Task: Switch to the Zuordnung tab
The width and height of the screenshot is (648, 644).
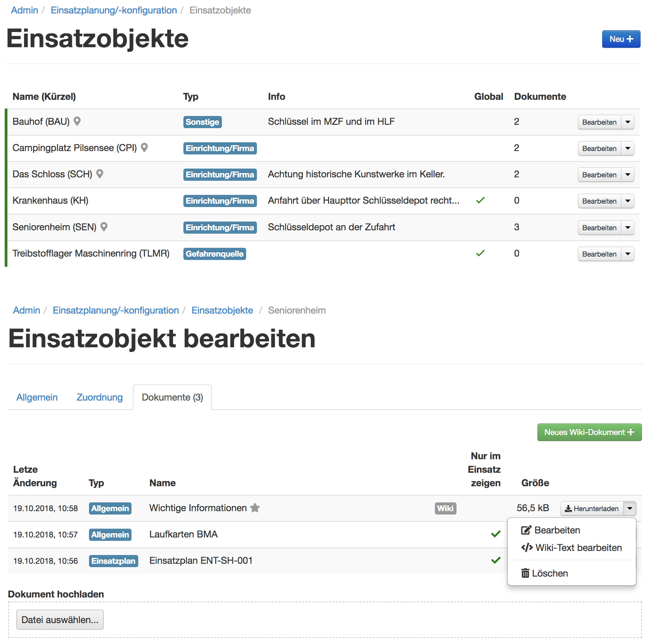Action: (100, 397)
